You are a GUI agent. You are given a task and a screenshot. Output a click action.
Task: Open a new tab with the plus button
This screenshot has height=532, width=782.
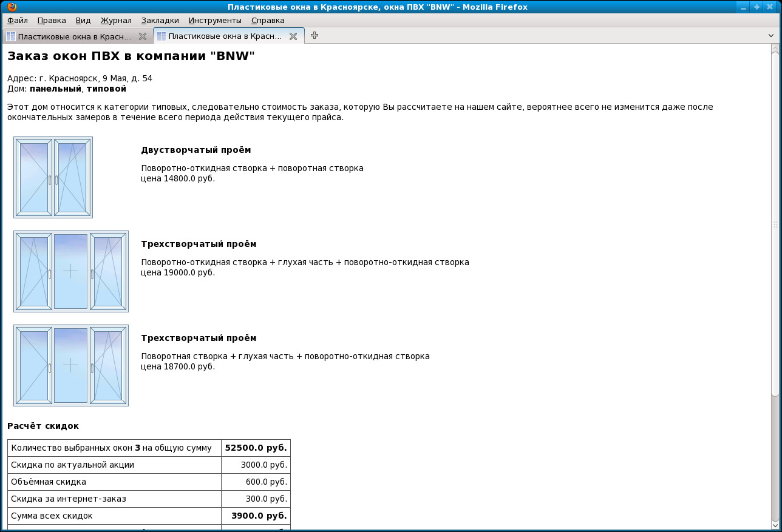pos(314,36)
